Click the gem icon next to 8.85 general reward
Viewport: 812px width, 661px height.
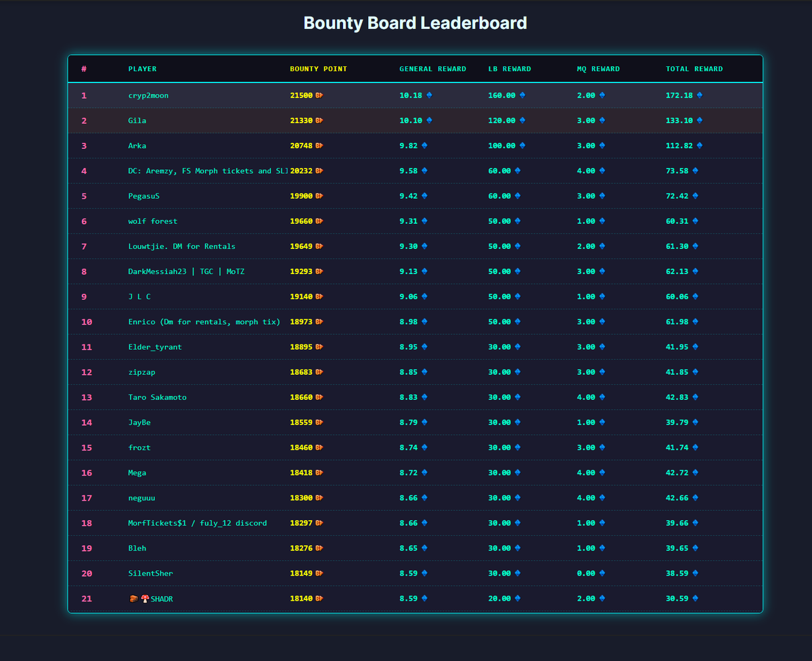425,372
